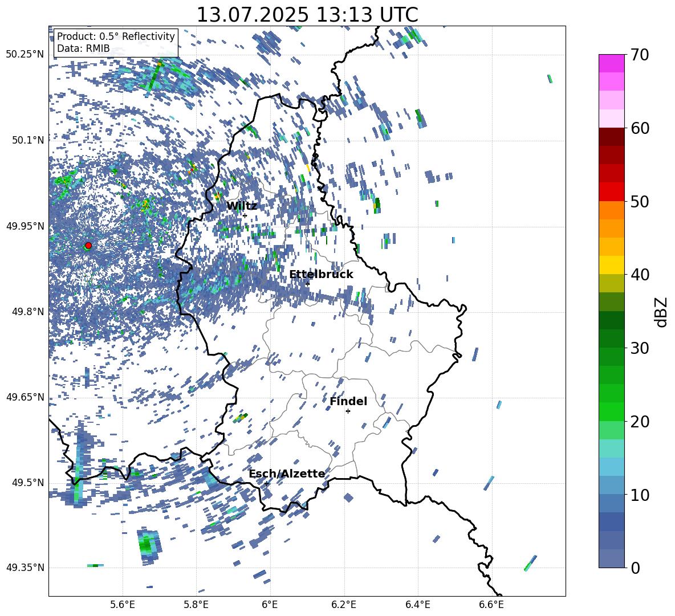The width and height of the screenshot is (675, 616).
Task: Click the colorbar tick label 30
Action: tap(640, 348)
